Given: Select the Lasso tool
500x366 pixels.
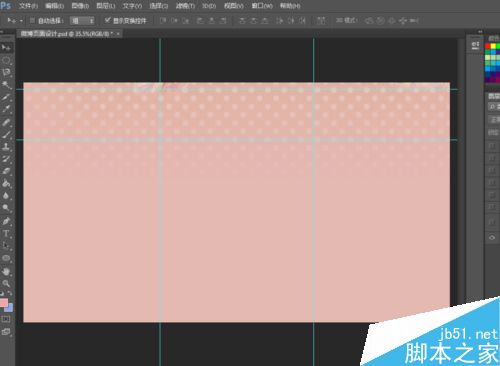Looking at the screenshot, I should point(6,72).
